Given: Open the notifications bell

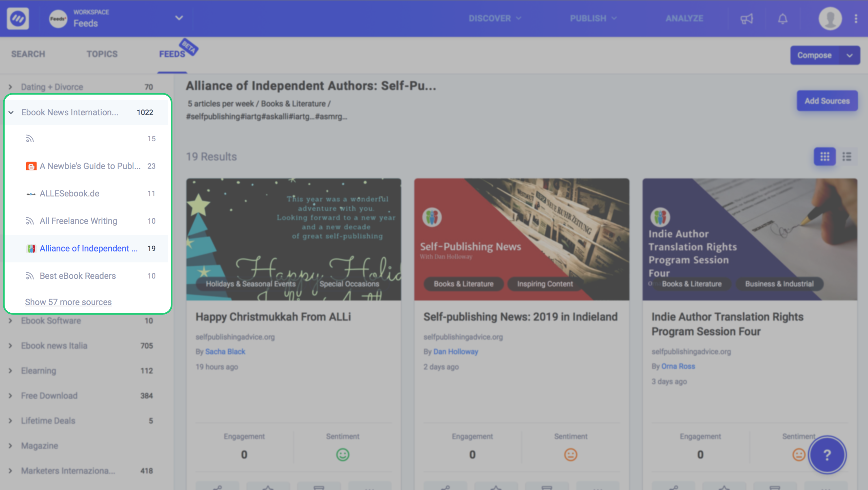Looking at the screenshot, I should (782, 18).
